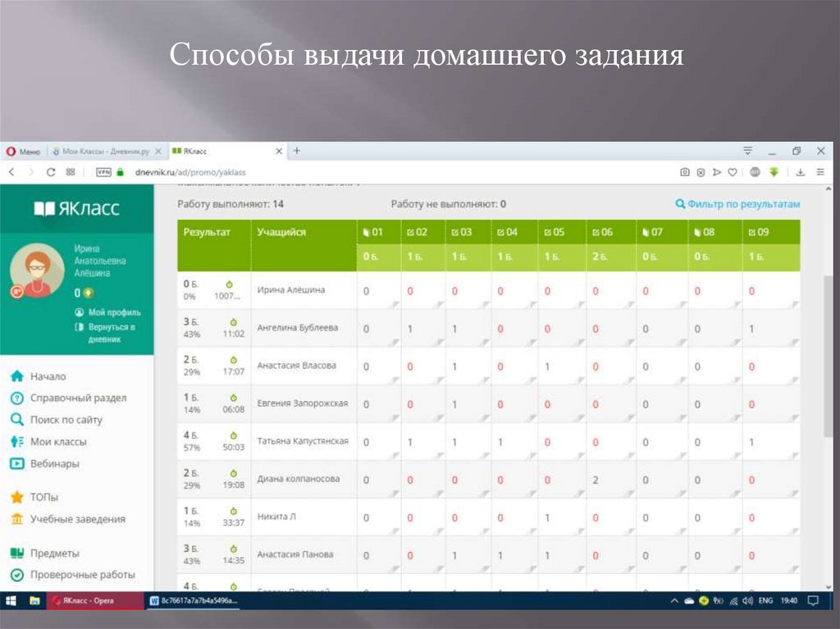Open Учебные заведения in the sidebar
This screenshot has width=840, height=629.
pos(77,519)
